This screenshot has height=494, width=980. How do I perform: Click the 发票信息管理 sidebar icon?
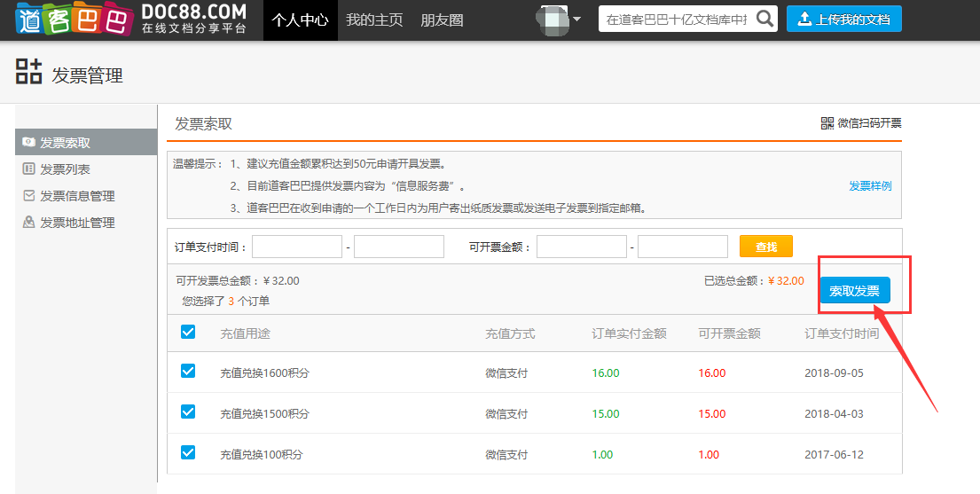(28, 196)
